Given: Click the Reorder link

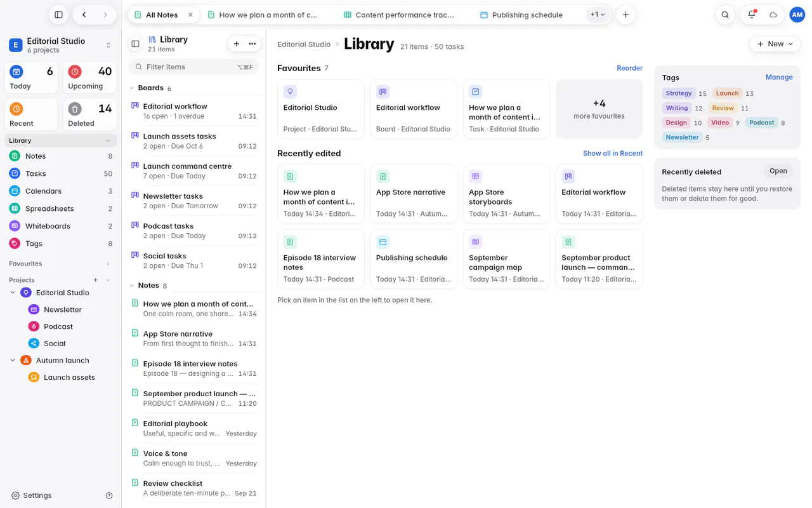Looking at the screenshot, I should (x=629, y=68).
